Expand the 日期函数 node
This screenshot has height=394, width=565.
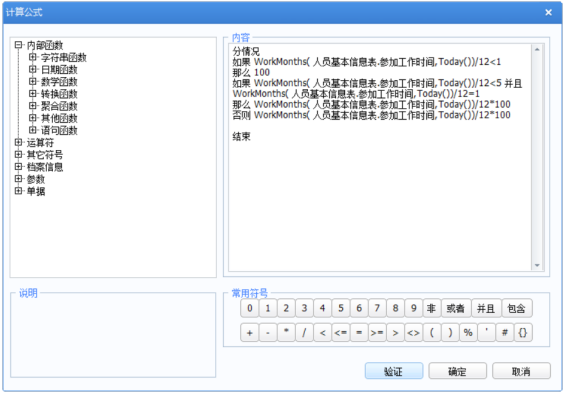click(x=32, y=69)
